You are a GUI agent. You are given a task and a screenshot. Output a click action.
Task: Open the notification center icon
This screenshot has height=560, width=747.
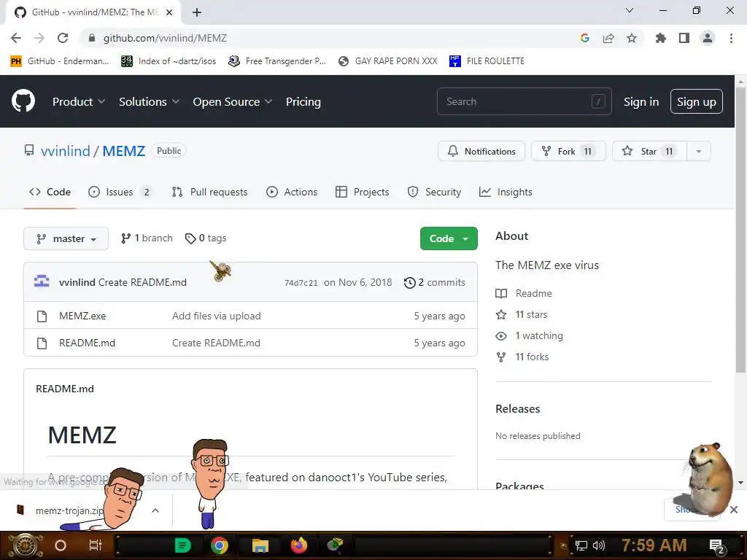pos(716,545)
